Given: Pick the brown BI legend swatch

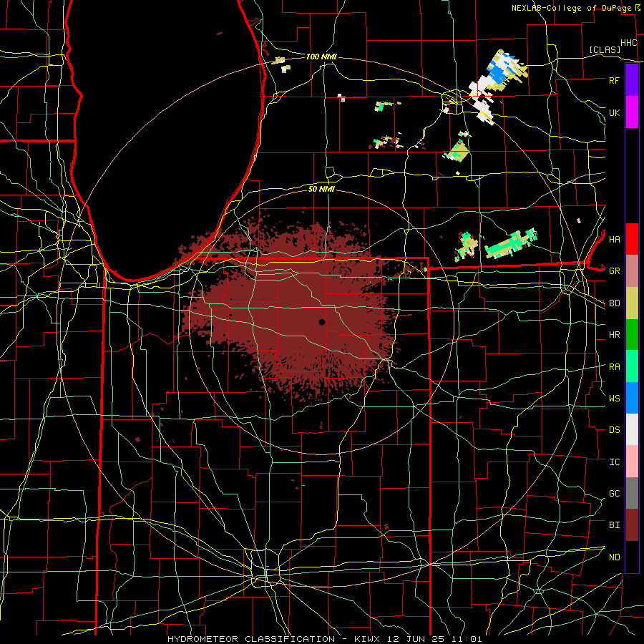Looking at the screenshot, I should (632, 525).
